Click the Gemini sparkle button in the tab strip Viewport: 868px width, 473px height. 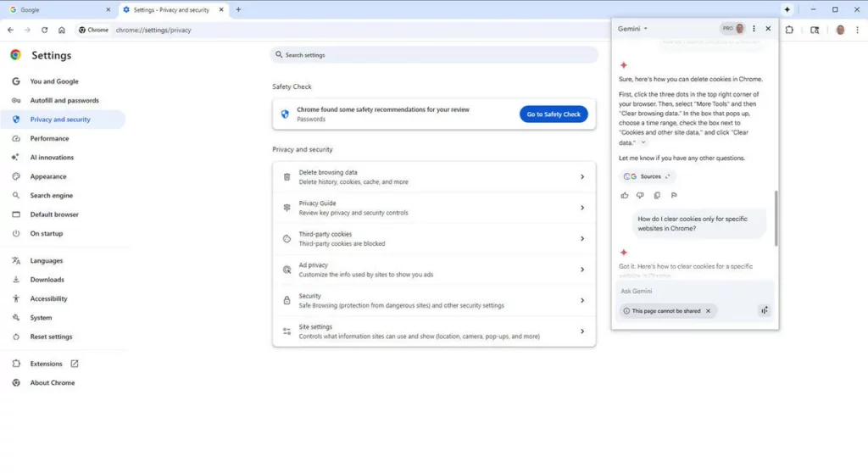pos(787,9)
